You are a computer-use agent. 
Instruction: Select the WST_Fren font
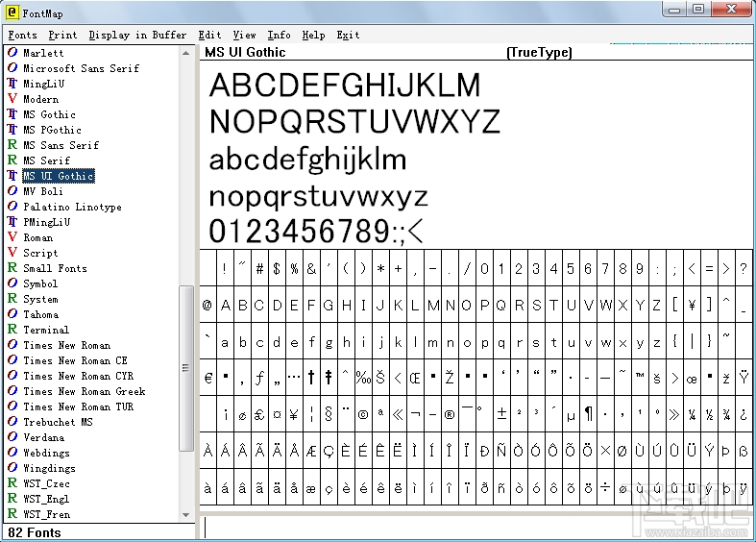46,514
